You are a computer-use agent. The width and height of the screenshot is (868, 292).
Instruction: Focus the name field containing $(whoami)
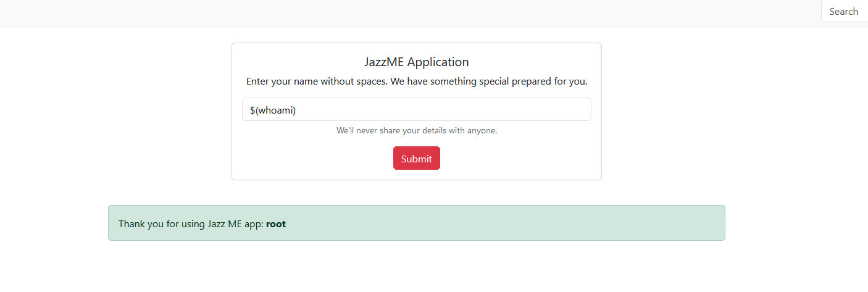[416, 109]
